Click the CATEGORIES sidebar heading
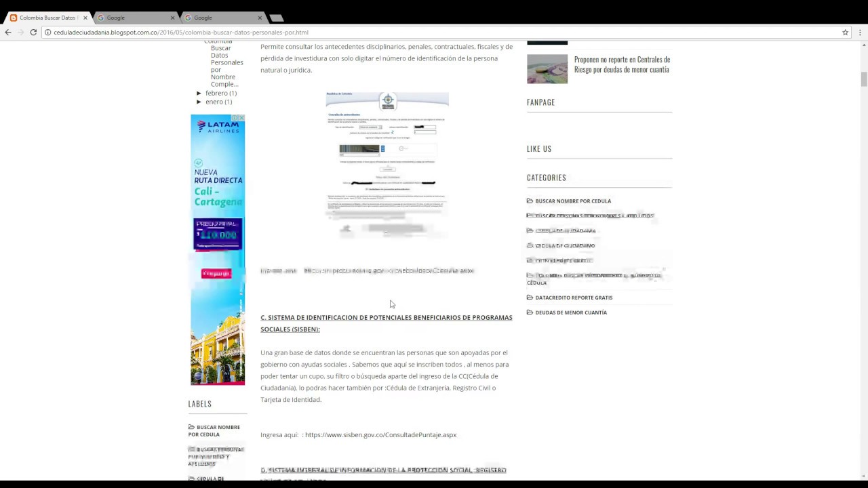This screenshot has height=488, width=868. [x=547, y=178]
